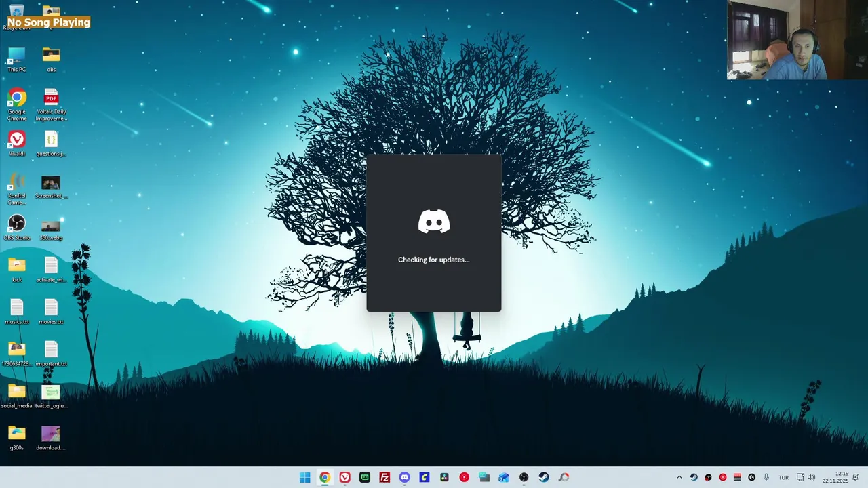Viewport: 868px width, 488px height.
Task: Open the Windows Start menu
Action: point(305,477)
